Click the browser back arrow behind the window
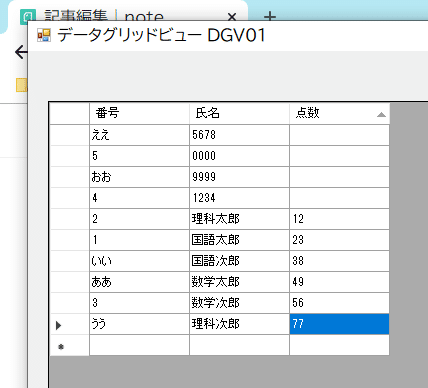Screen dimensions: 428x388 click(x=21, y=52)
